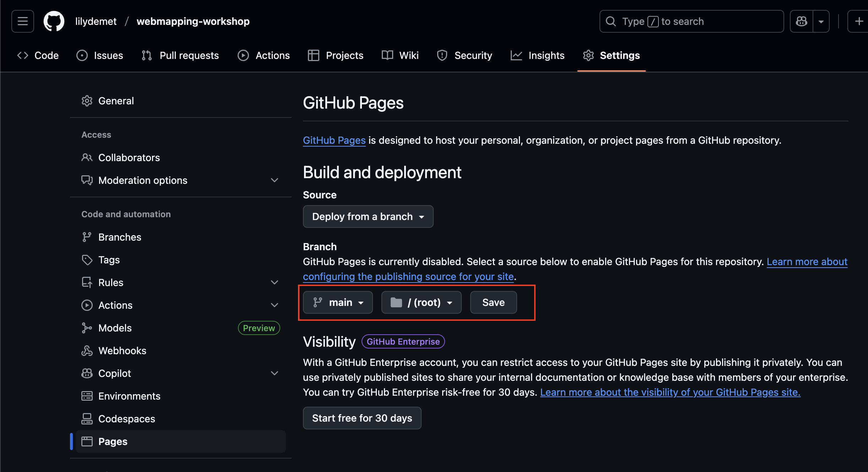Open Collaborators settings page
The image size is (868, 472).
(x=181, y=158)
